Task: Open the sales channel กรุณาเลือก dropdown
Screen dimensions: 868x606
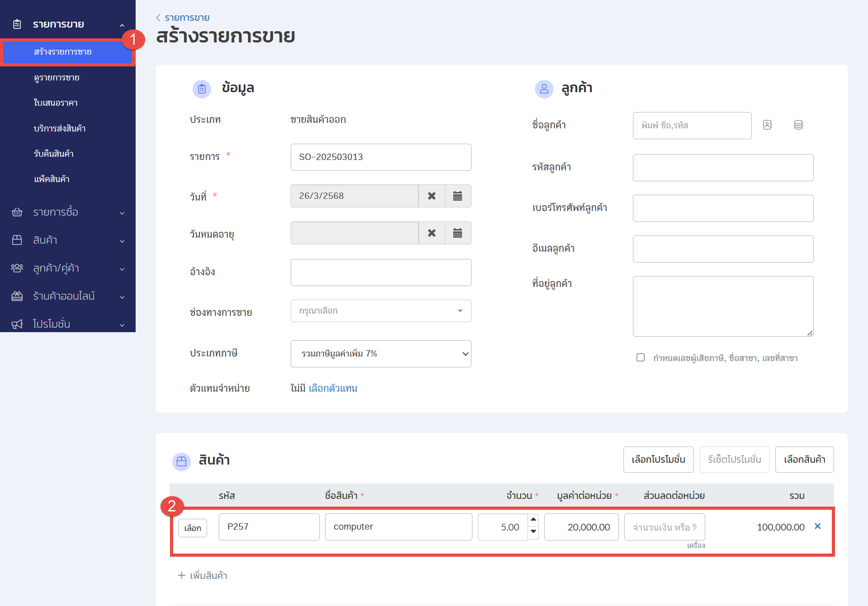Action: point(381,311)
